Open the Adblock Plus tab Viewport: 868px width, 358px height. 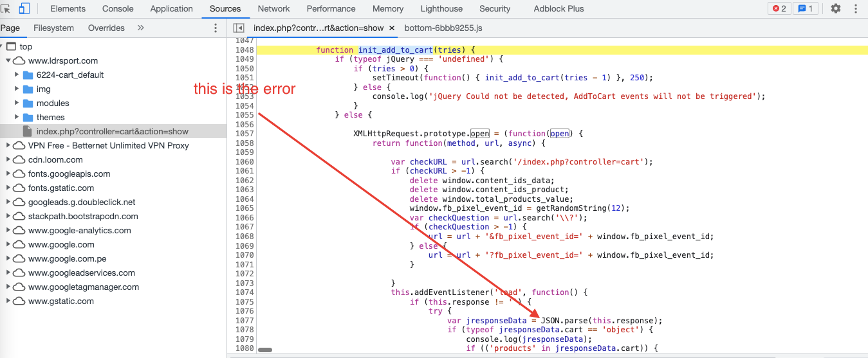pos(559,9)
